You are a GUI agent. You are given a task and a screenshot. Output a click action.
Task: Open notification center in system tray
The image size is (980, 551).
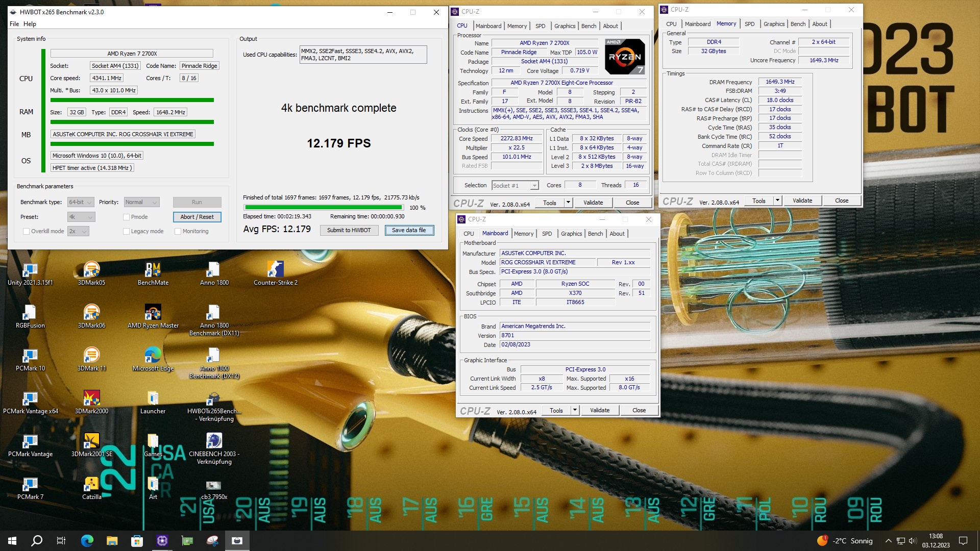coord(963,541)
